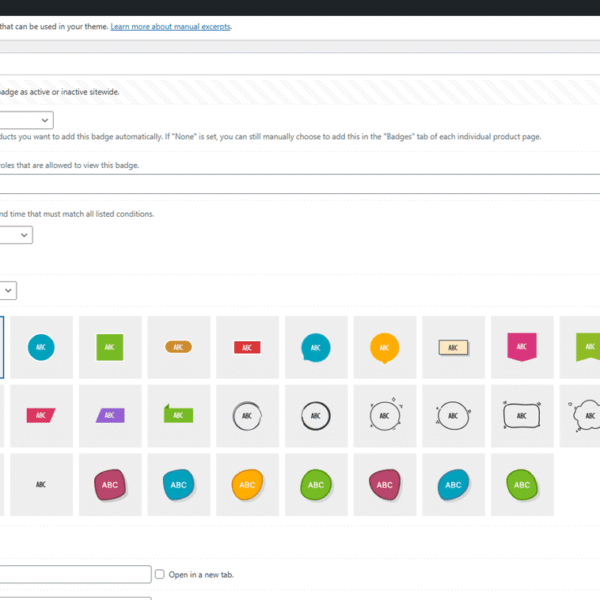Select the red rectangle ABC badge
600x600 pixels.
coord(247,347)
